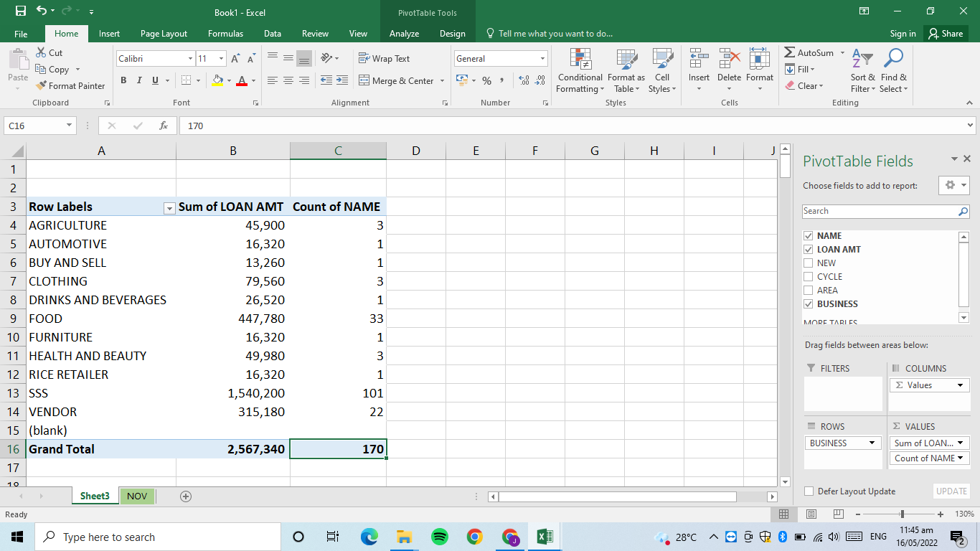Open the PivotTable Fields tools gear dropdown
The image size is (980, 551).
[x=953, y=185]
